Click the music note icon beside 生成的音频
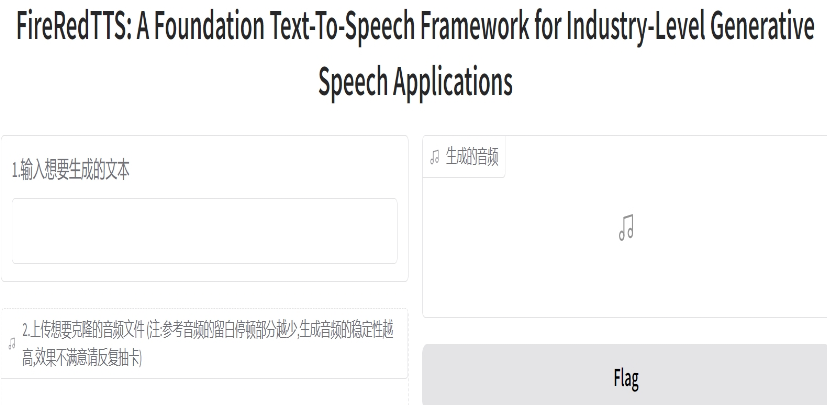Screen dimensions: 827x405 tap(434, 157)
